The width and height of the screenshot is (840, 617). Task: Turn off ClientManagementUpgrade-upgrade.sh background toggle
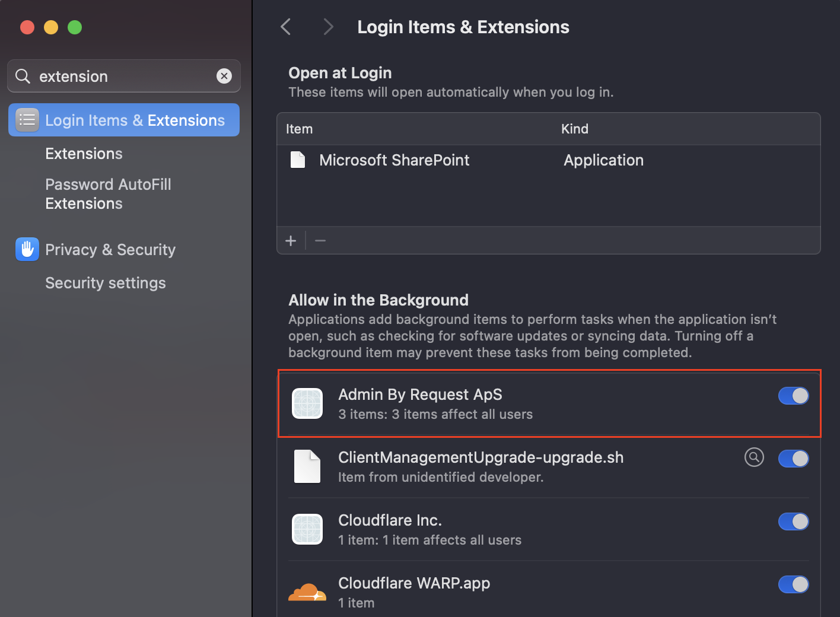tap(794, 459)
